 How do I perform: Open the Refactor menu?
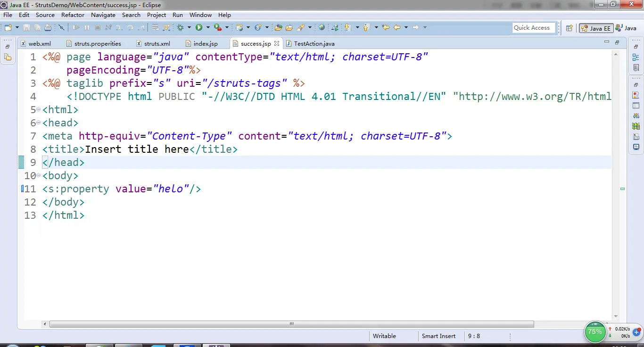[73, 15]
